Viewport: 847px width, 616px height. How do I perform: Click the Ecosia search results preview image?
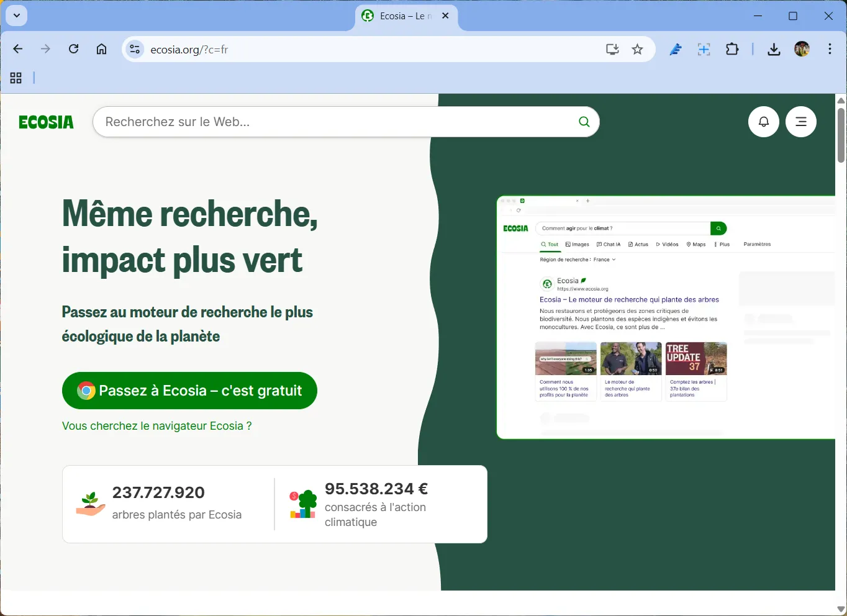click(666, 317)
